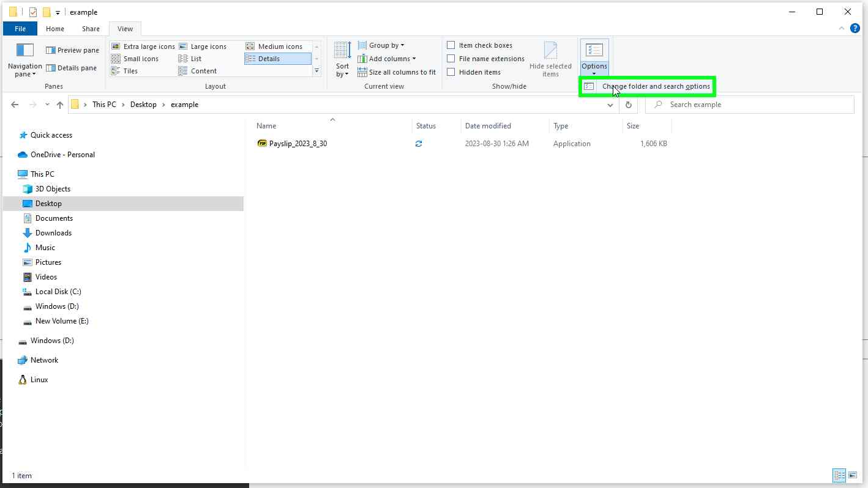Select Large icons layout
This screenshot has width=868, height=488.
[x=203, y=46]
